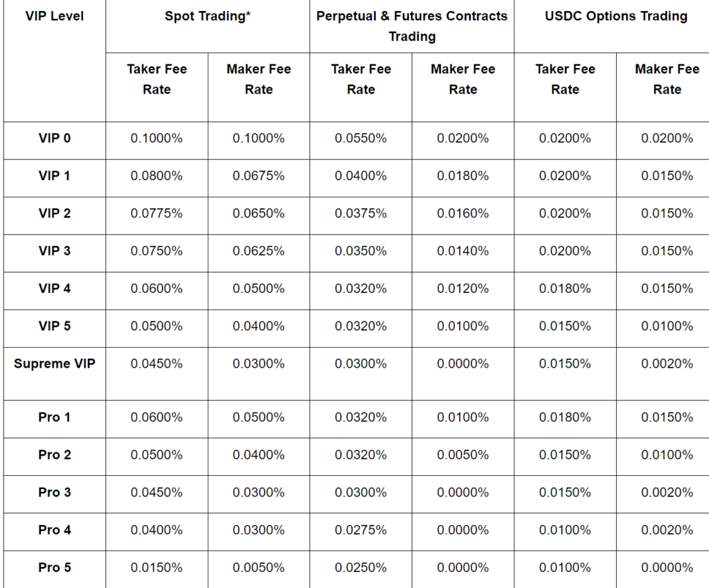Click Pro 5 USDC options maker fee 0.0000%

667,567
